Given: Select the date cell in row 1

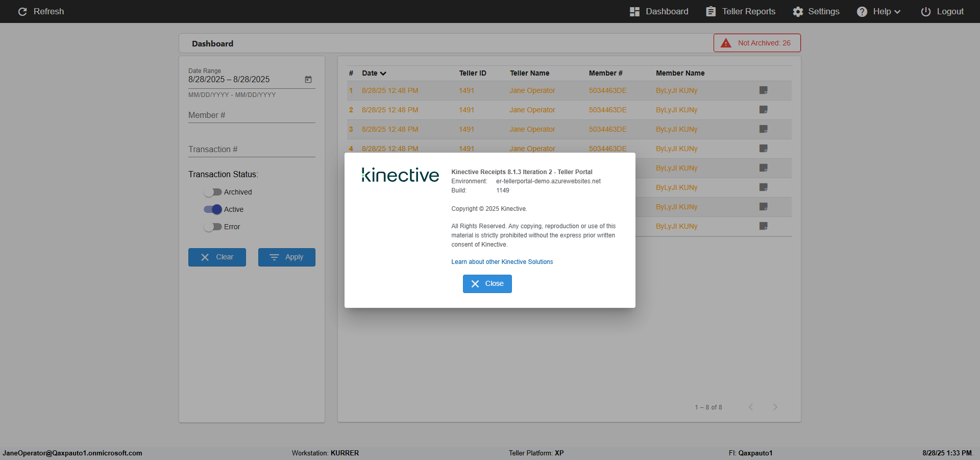Looking at the screenshot, I should (390, 90).
